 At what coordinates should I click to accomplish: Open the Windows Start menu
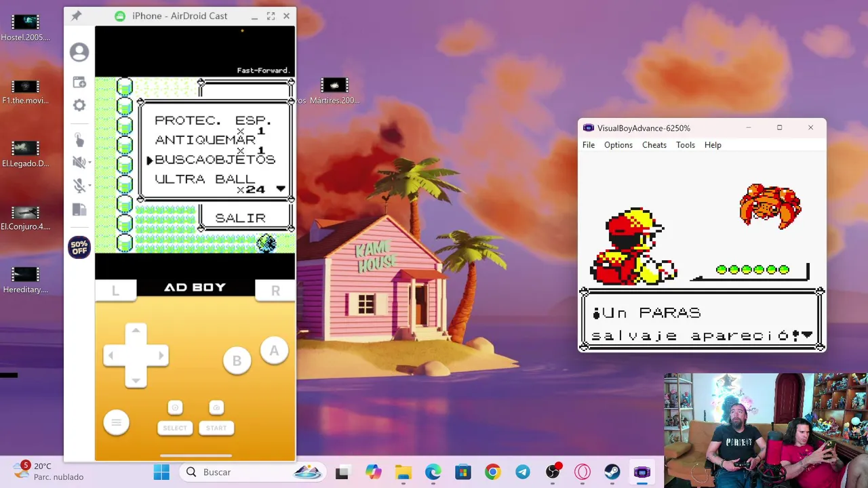161,472
